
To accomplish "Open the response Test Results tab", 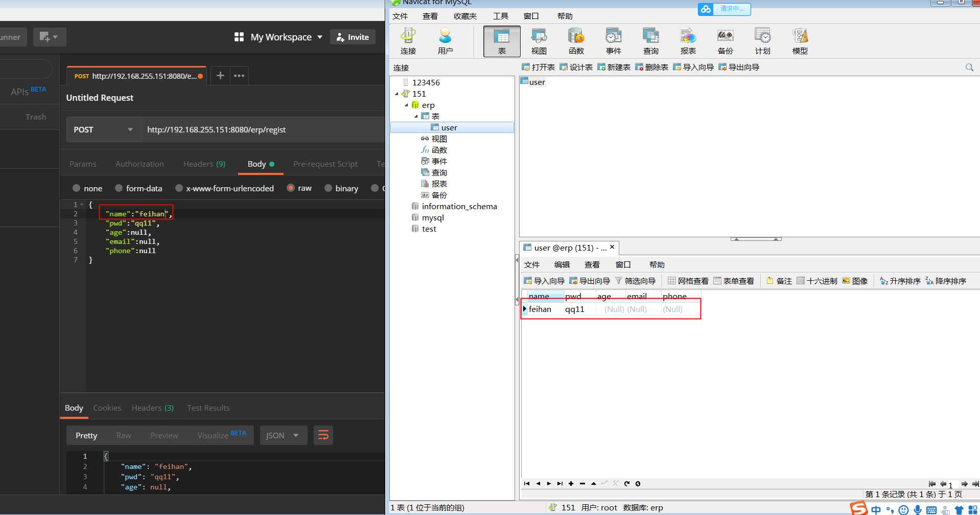I will pyautogui.click(x=208, y=408).
